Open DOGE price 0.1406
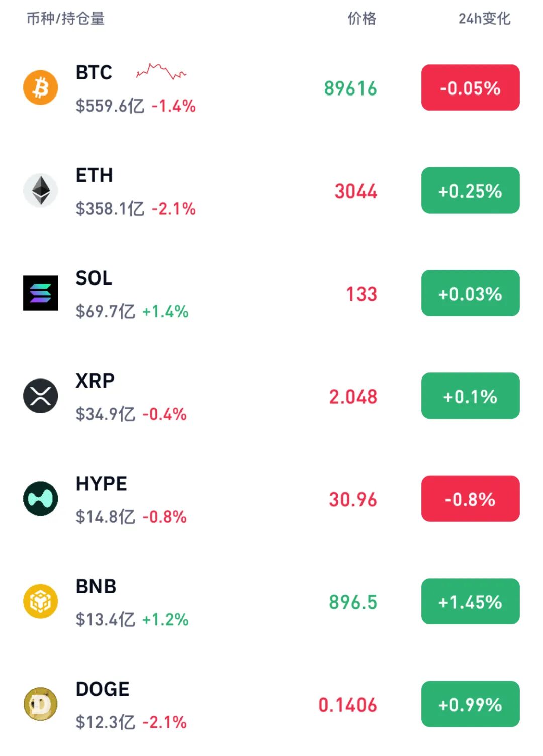543x756 pixels. (347, 705)
